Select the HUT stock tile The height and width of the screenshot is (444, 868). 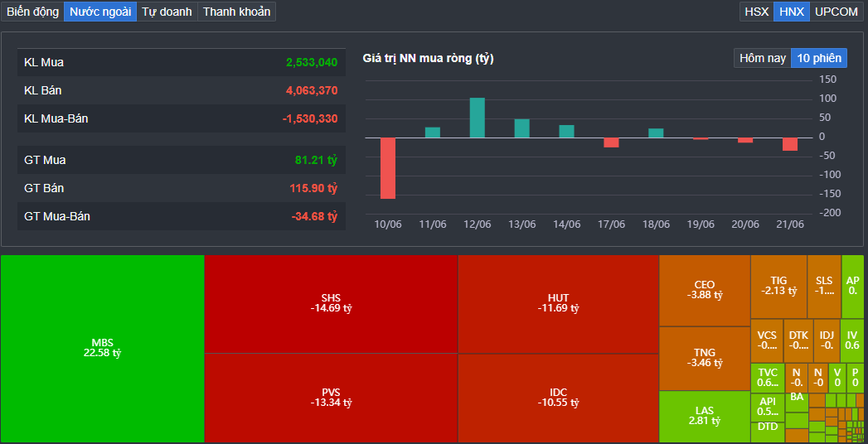click(x=558, y=303)
